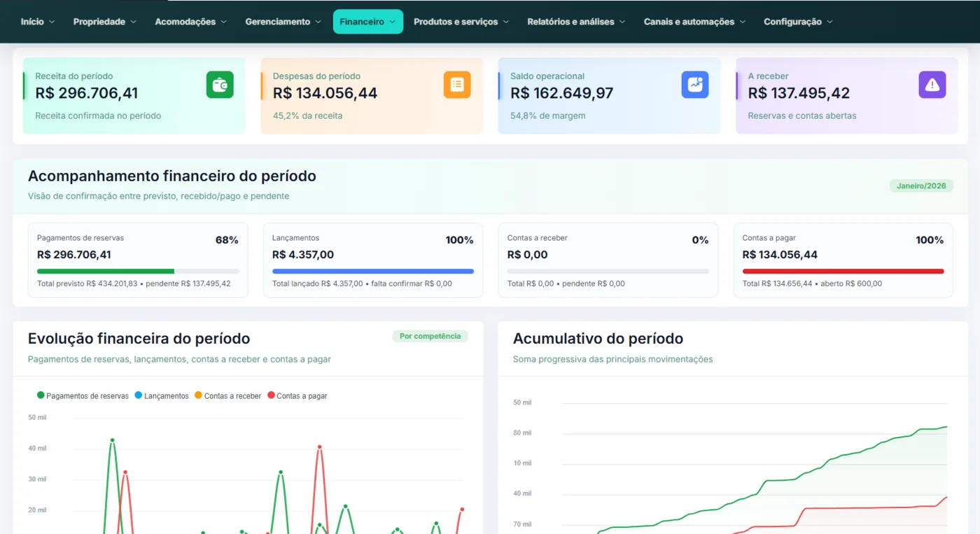Toggle the Contas a receber legend series
This screenshot has width=980, height=534.
point(227,395)
